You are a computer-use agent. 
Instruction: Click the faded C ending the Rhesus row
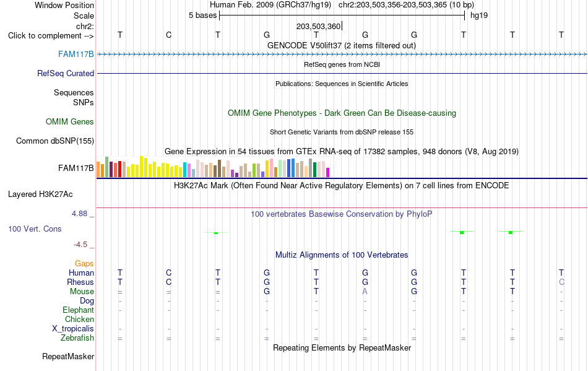click(561, 282)
